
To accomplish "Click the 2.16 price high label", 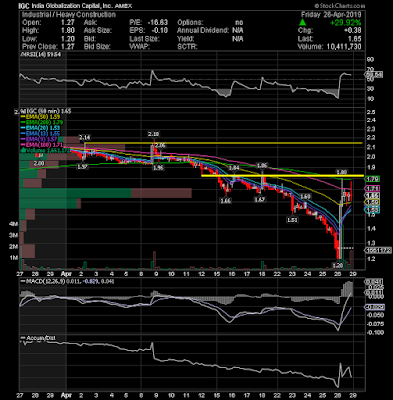I will [x=85, y=137].
